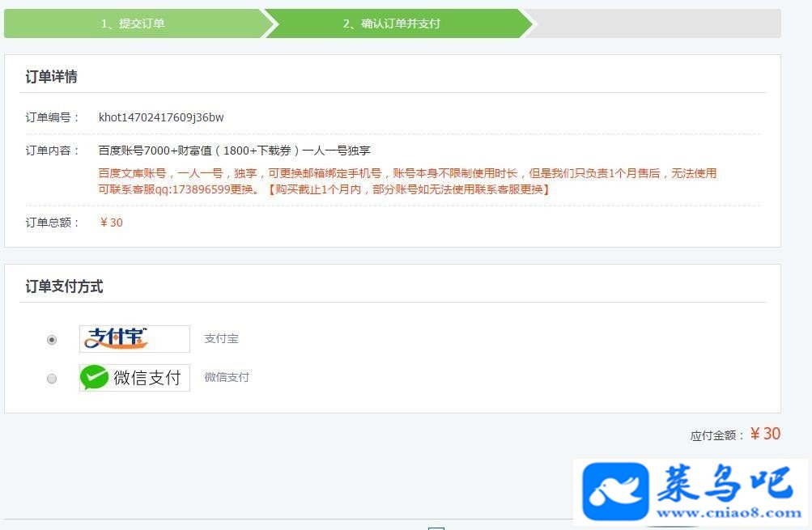Select the WeChat Pay radio button
The image size is (812, 530).
tap(52, 379)
